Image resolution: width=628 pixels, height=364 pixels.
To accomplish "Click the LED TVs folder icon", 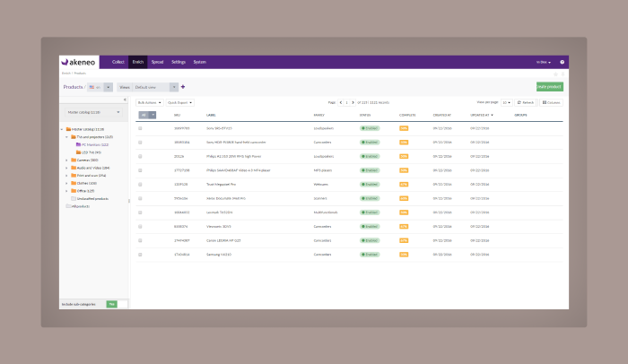I will click(79, 152).
